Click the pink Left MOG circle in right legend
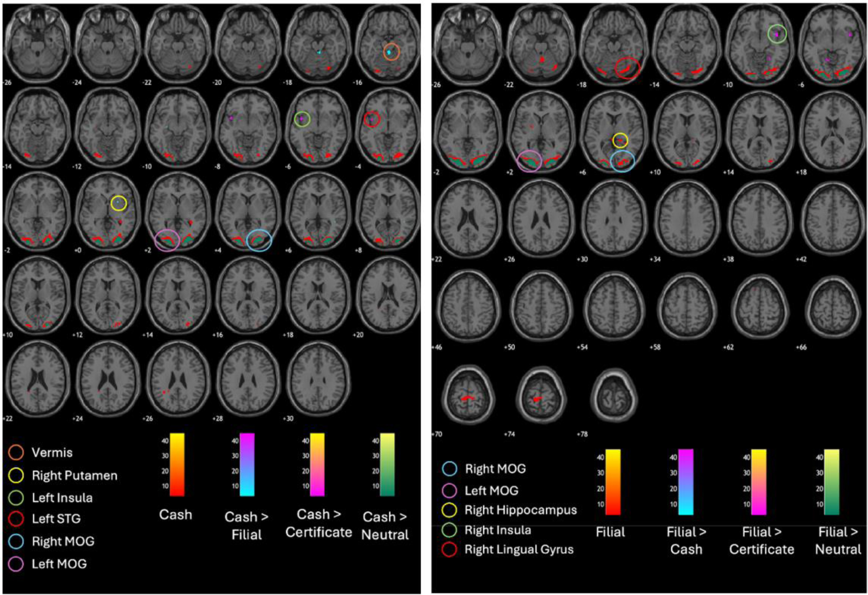This screenshot has width=868, height=595. click(x=450, y=491)
